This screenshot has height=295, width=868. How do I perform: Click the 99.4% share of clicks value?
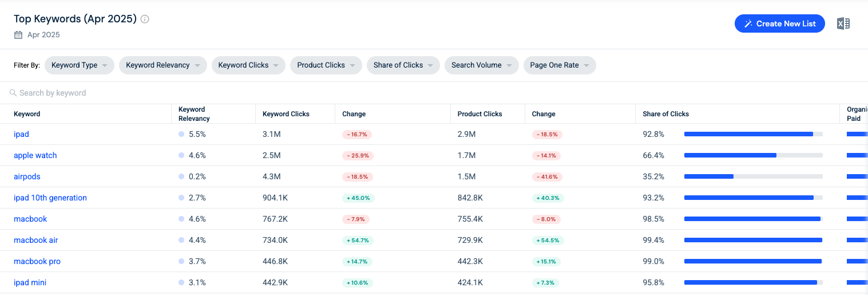[x=653, y=240]
